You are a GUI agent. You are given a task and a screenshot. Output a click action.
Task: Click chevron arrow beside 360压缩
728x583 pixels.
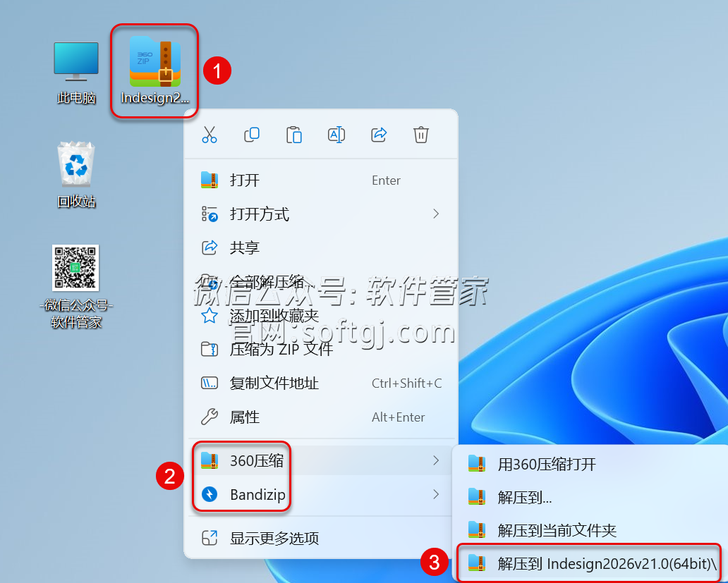(x=435, y=460)
